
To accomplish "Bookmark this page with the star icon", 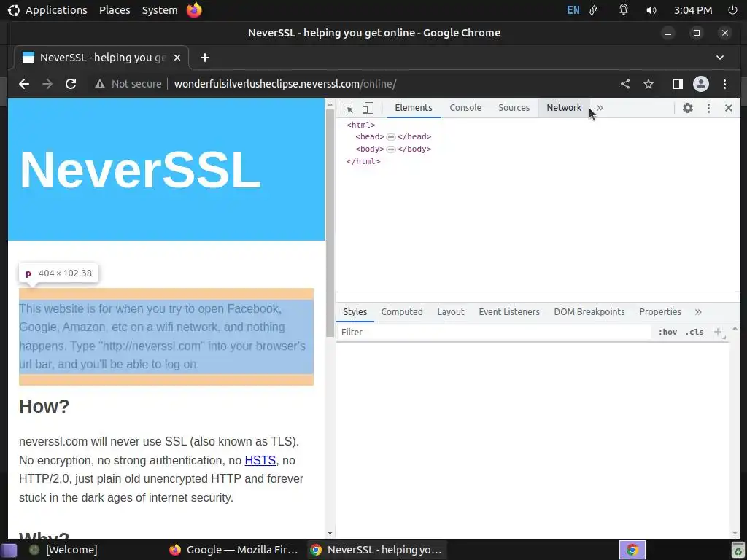I will [649, 85].
